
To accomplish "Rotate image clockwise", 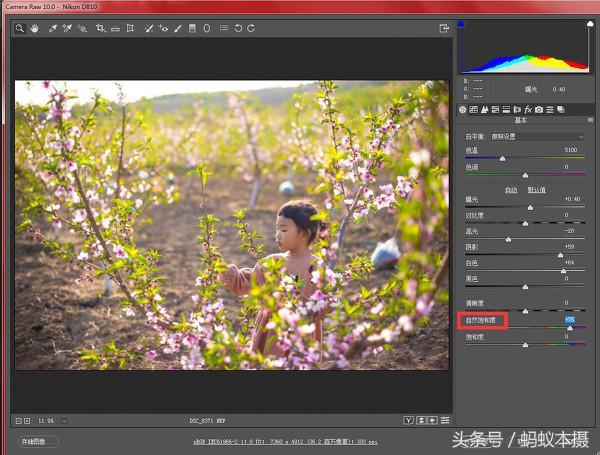I will (x=251, y=28).
